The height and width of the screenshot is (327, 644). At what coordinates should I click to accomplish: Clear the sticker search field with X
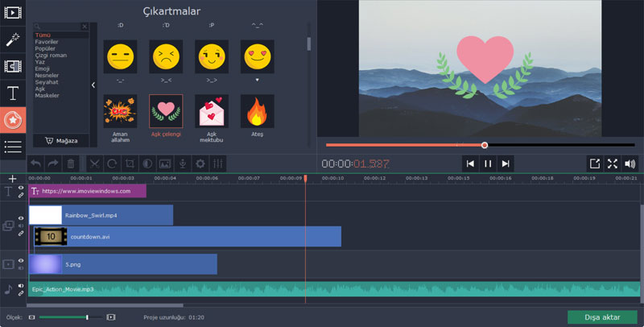point(85,27)
